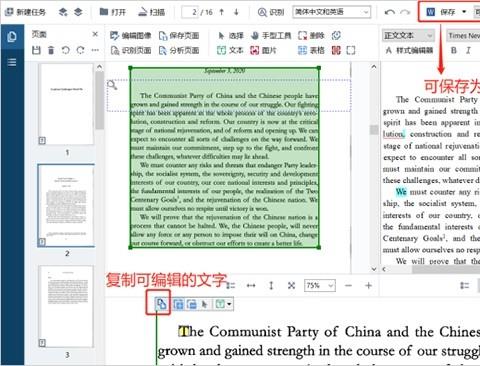This screenshot has height=366, width=480.
Task: Select the 手型工具 hand tool
Action: click(x=271, y=36)
